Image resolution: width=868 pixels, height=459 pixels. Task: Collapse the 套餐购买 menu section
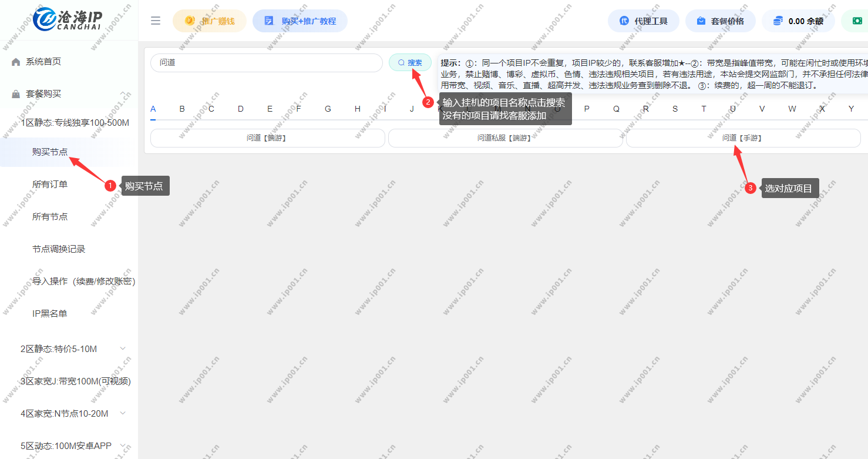[x=123, y=93]
